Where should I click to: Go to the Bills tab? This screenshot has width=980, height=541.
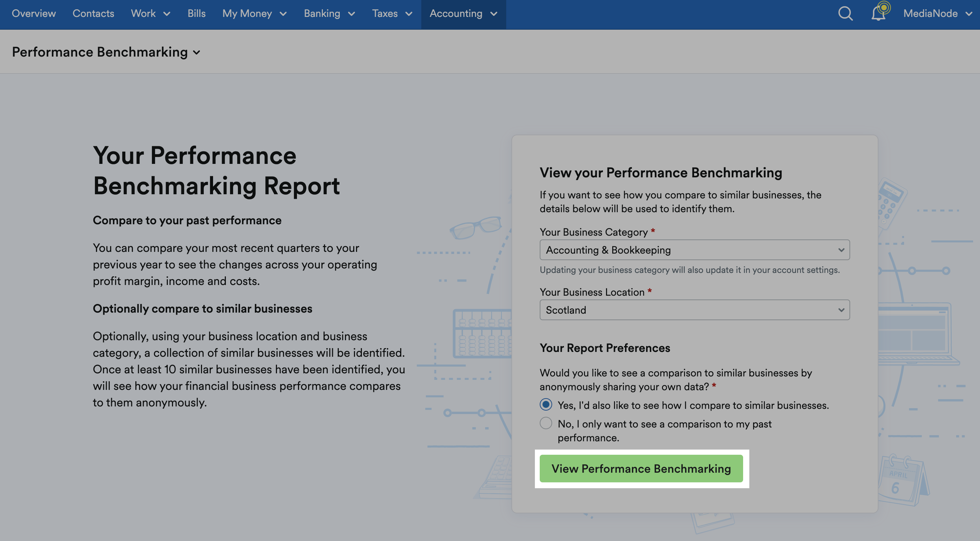coord(196,14)
